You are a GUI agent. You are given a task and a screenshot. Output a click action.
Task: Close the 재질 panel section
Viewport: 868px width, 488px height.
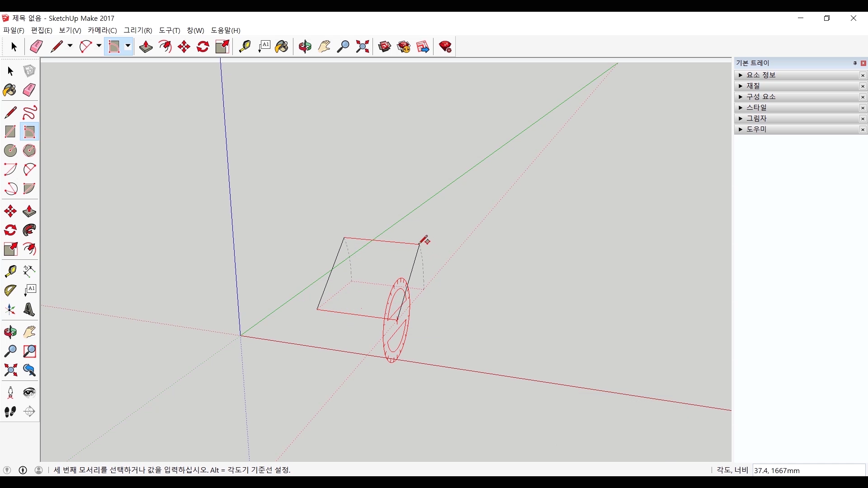(863, 86)
